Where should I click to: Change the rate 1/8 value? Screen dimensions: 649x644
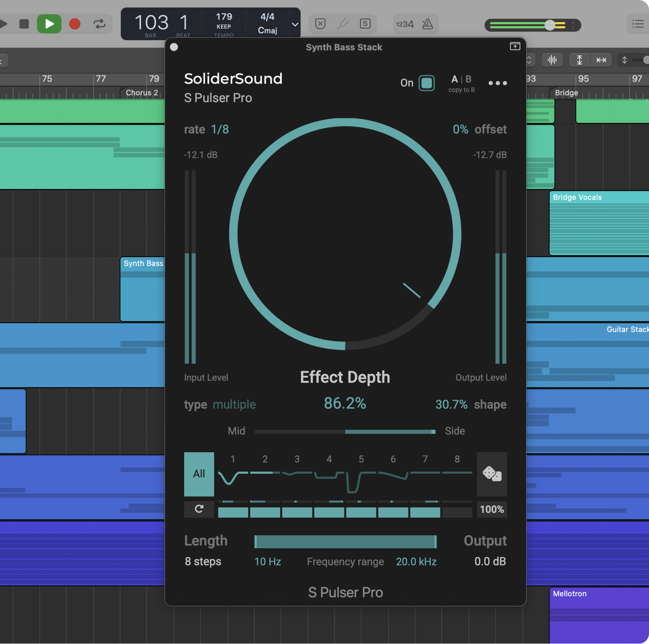click(220, 129)
